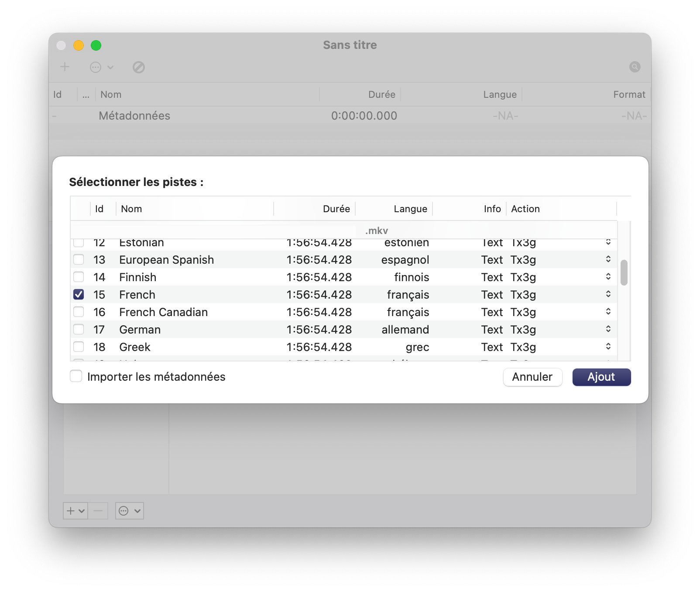This screenshot has width=700, height=592.
Task: Click the yellow minimize window button
Action: point(79,45)
